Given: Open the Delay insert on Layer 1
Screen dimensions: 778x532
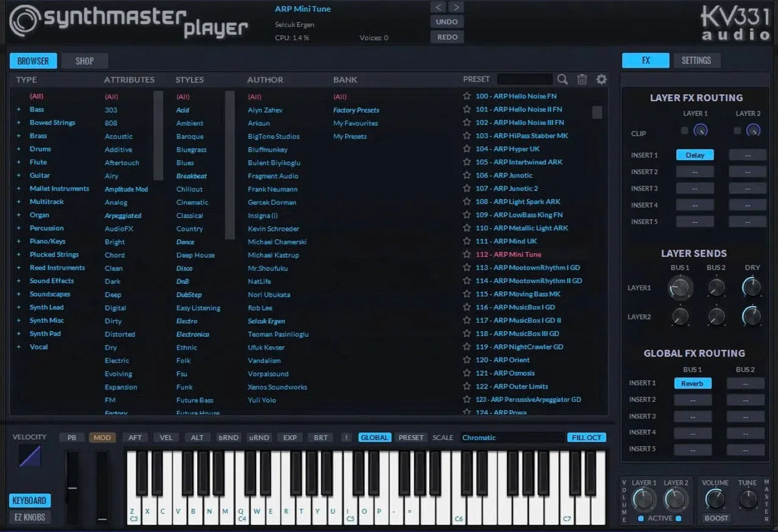Looking at the screenshot, I should tap(694, 154).
